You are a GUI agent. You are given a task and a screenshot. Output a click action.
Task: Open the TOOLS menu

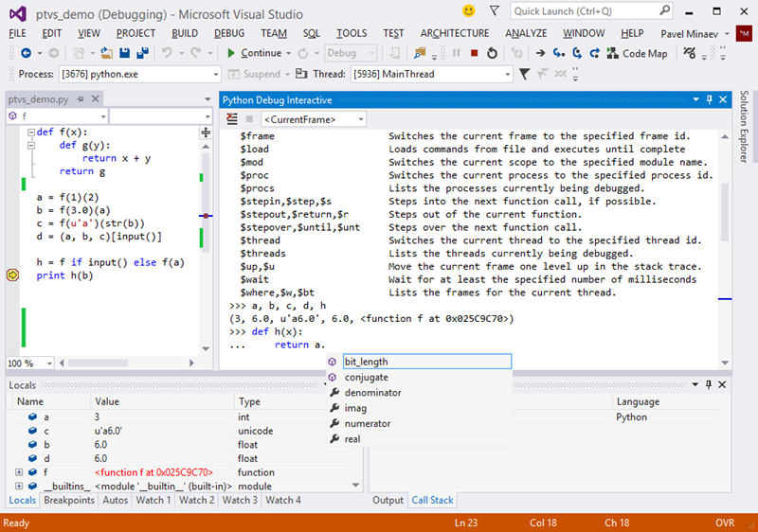point(352,33)
